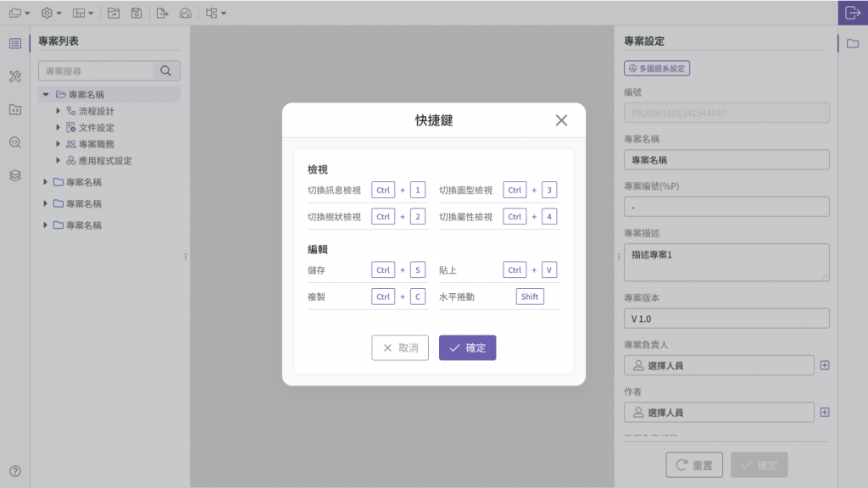The height and width of the screenshot is (488, 868).
Task: Collapse the first 專案名稱 folder
Action: [x=46, y=95]
